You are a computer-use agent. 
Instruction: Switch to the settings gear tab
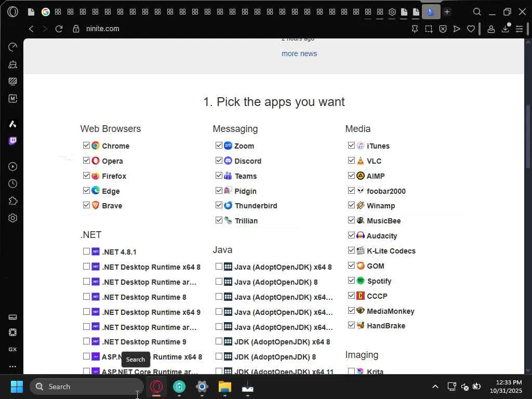pyautogui.click(x=392, y=12)
